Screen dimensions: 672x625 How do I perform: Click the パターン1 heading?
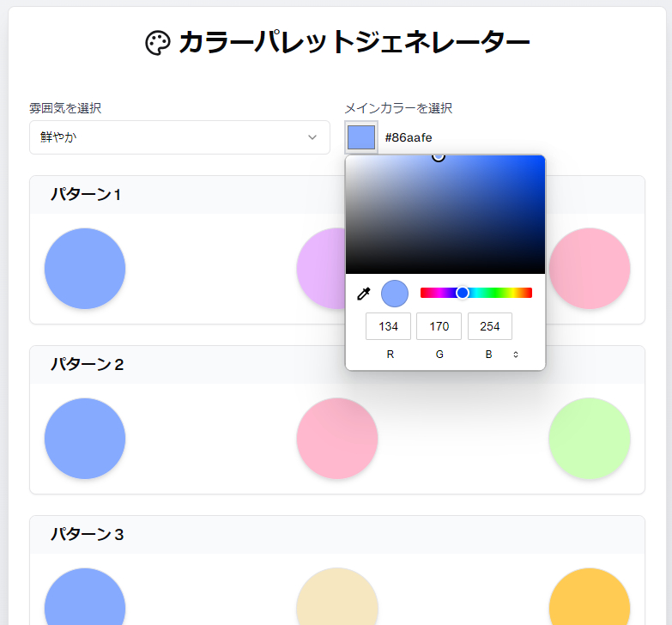(86, 195)
